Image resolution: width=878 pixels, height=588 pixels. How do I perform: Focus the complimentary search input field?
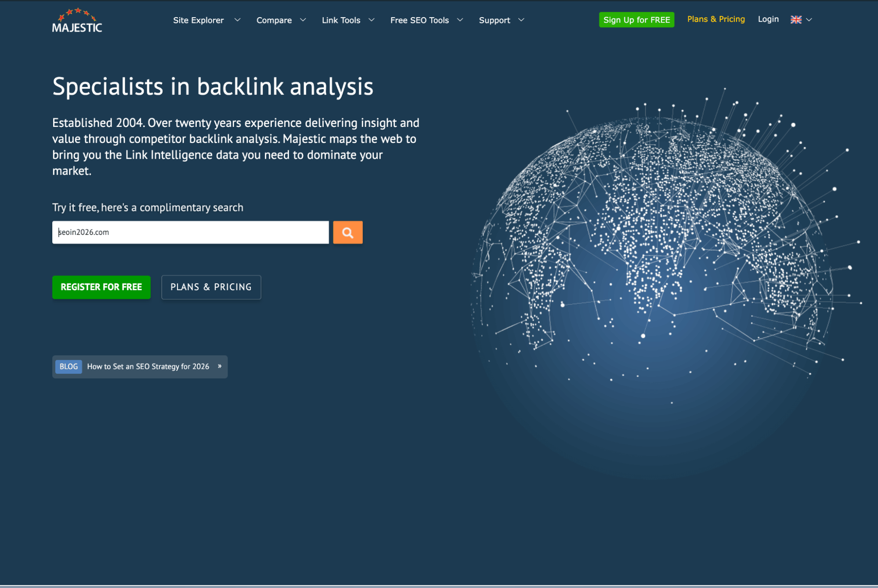point(191,232)
